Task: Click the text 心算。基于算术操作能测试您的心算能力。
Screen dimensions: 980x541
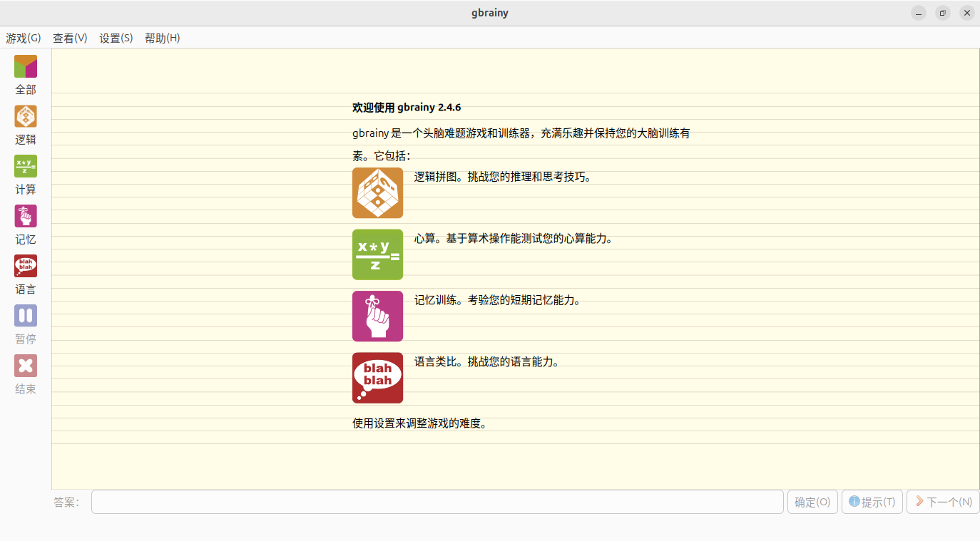Action: pyautogui.click(x=514, y=239)
